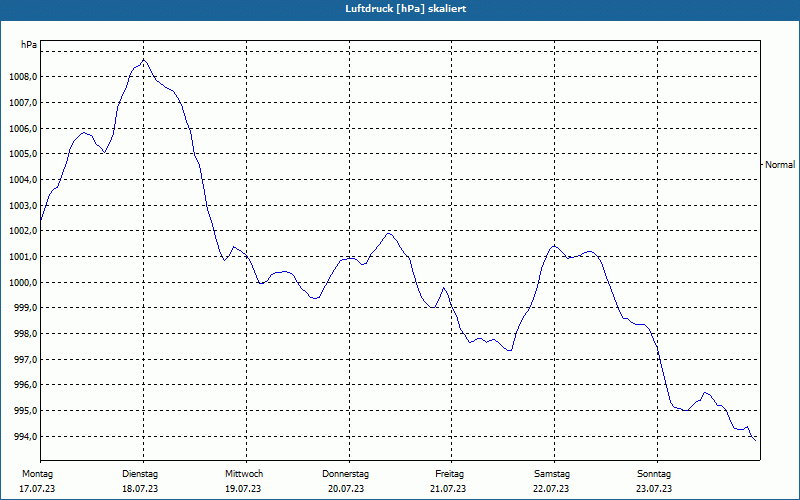Click the curve peak at Samstag gridline
The image size is (800, 500).
tap(555, 246)
